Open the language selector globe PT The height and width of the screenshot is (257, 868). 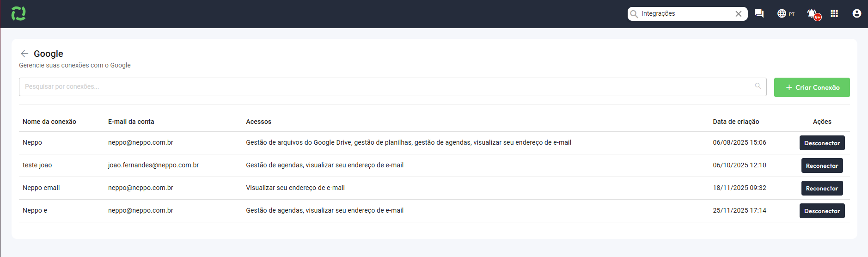(x=786, y=13)
